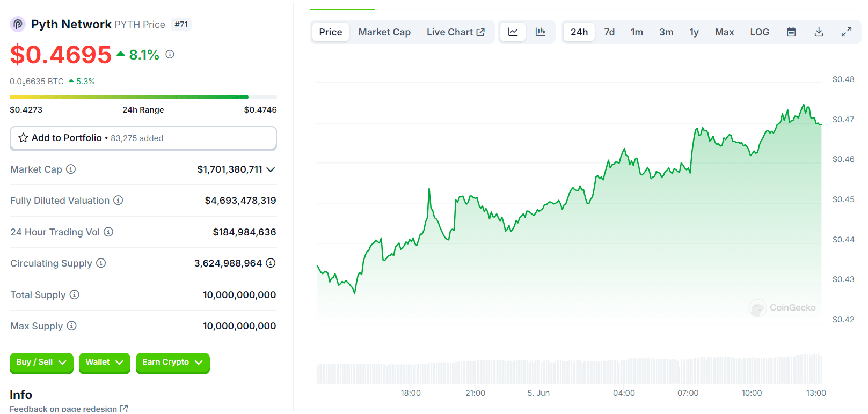Expand Market Cap value chevron
Image resolution: width=868 pixels, height=414 pixels.
point(271,169)
